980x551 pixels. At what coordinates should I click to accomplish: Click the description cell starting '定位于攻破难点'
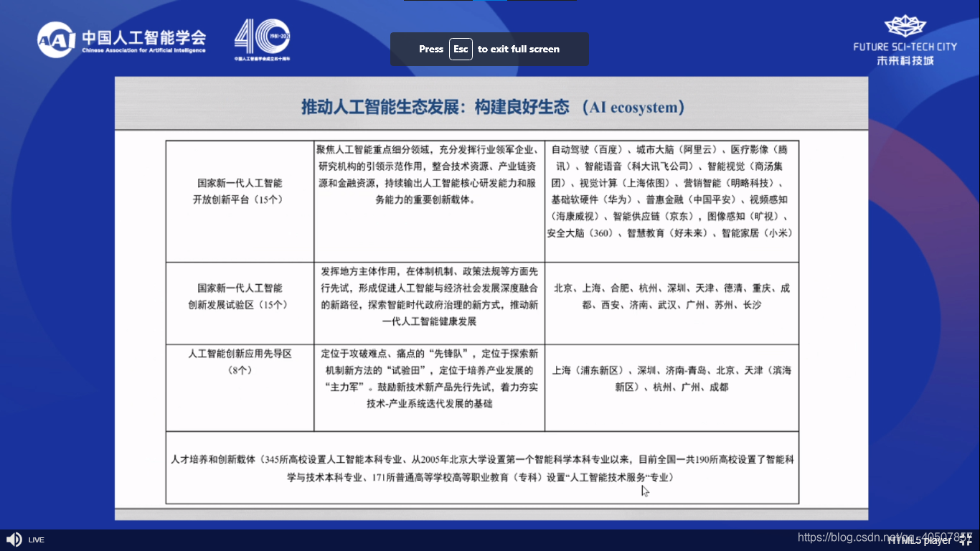tap(429, 388)
